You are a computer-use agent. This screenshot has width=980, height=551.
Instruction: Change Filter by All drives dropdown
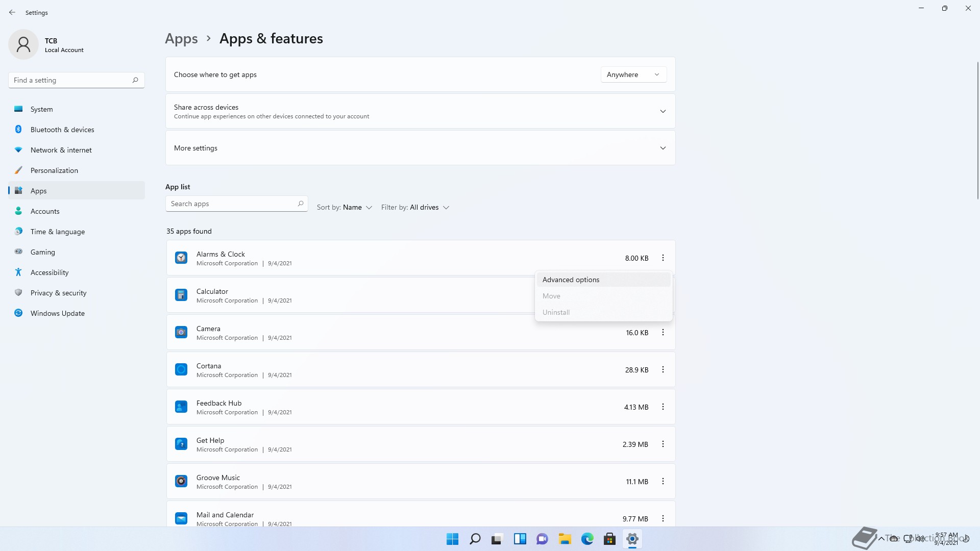(415, 208)
